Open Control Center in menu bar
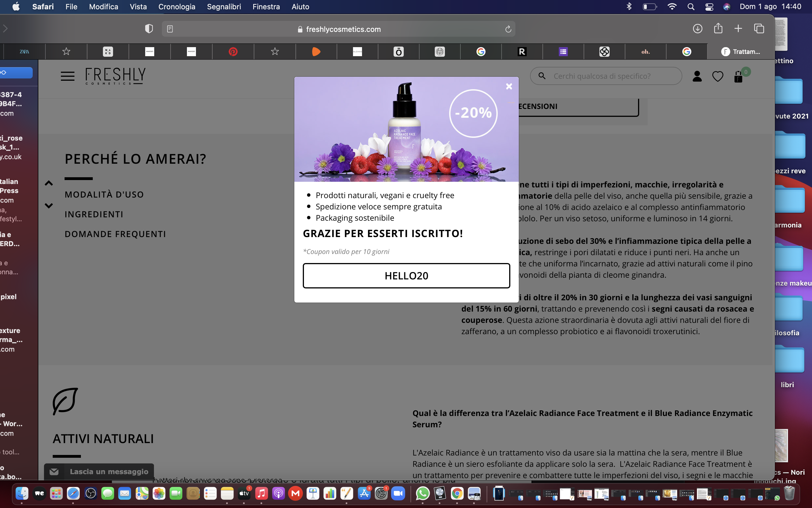Screen dimensions: 812x508 point(709,7)
